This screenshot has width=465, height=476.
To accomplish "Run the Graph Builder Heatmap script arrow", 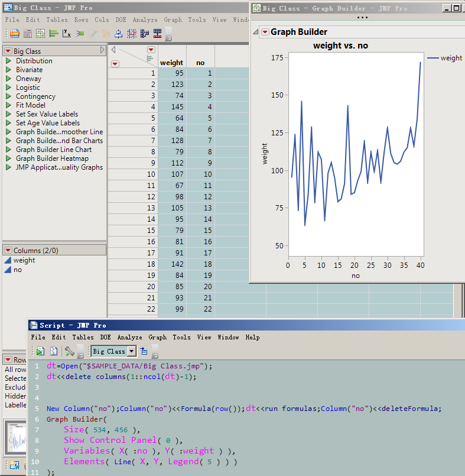I will (9, 158).
